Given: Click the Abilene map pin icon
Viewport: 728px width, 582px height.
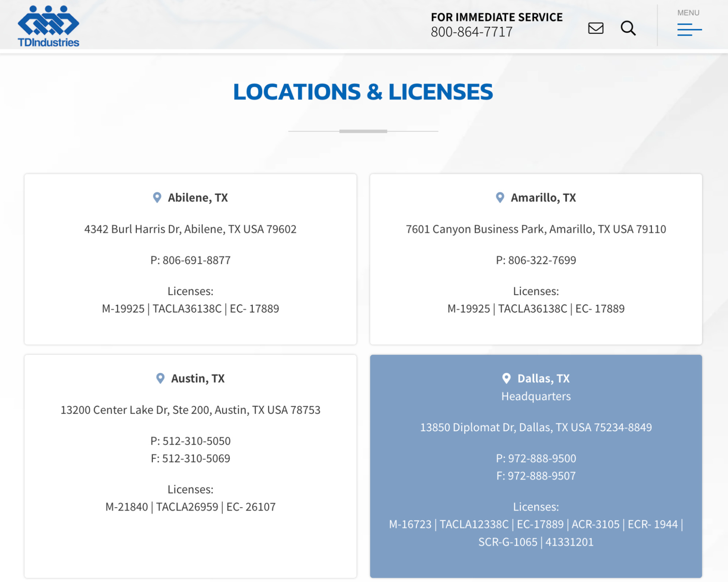Looking at the screenshot, I should coord(157,197).
